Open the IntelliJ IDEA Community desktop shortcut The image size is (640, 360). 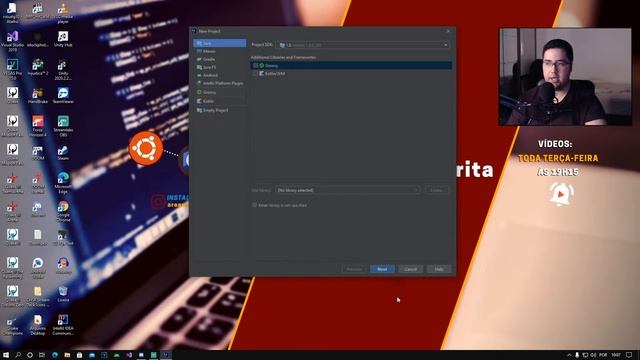click(x=63, y=325)
